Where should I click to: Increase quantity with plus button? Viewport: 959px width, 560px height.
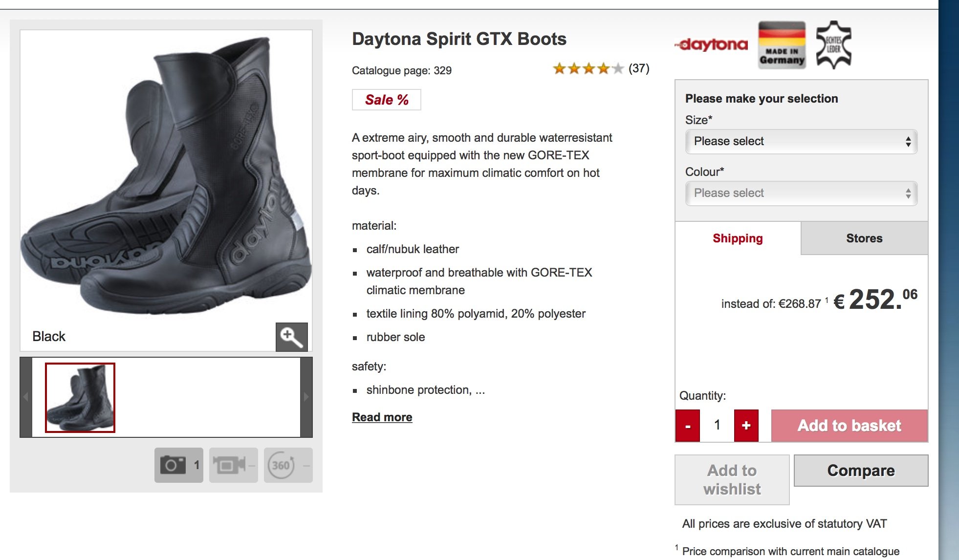[746, 426]
